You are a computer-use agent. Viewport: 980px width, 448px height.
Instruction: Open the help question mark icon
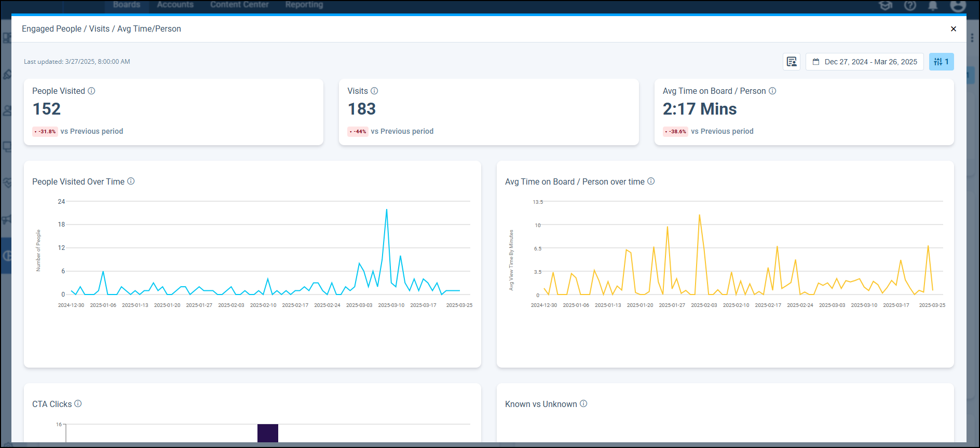point(910,6)
